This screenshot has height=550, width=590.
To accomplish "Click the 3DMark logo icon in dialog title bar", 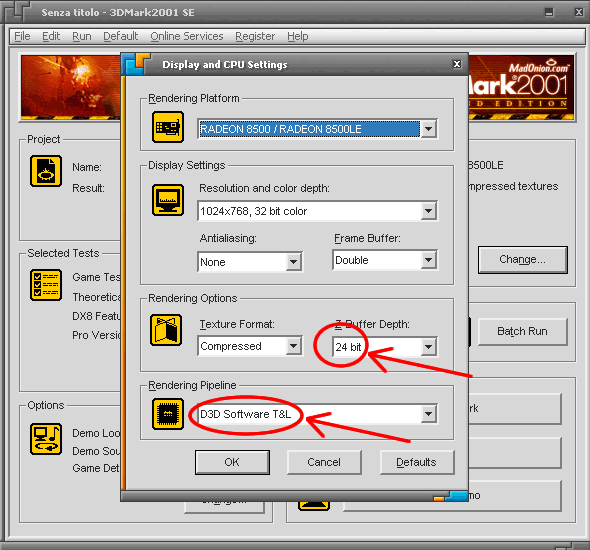I will click(136, 64).
